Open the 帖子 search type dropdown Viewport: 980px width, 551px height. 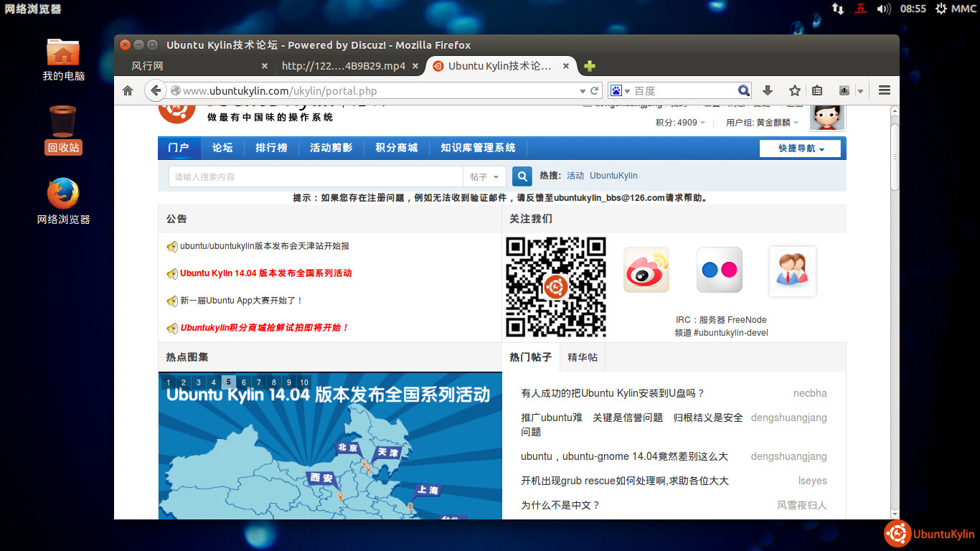[484, 177]
